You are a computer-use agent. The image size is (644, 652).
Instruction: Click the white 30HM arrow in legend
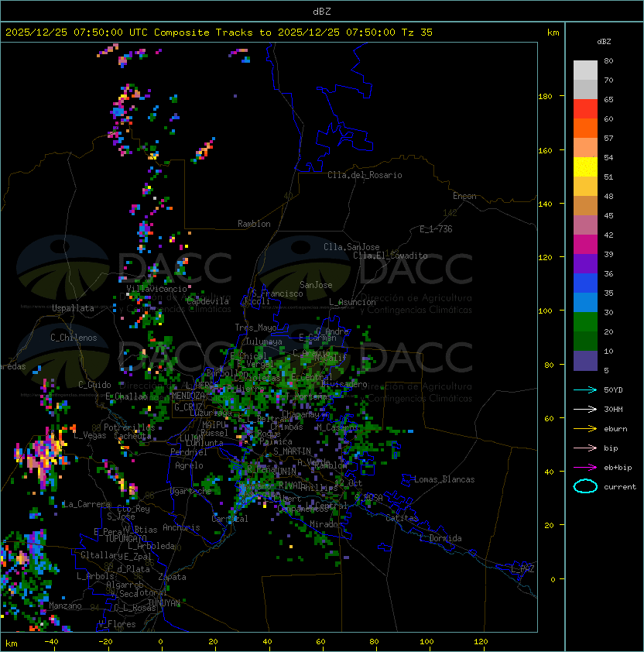pyautogui.click(x=585, y=409)
